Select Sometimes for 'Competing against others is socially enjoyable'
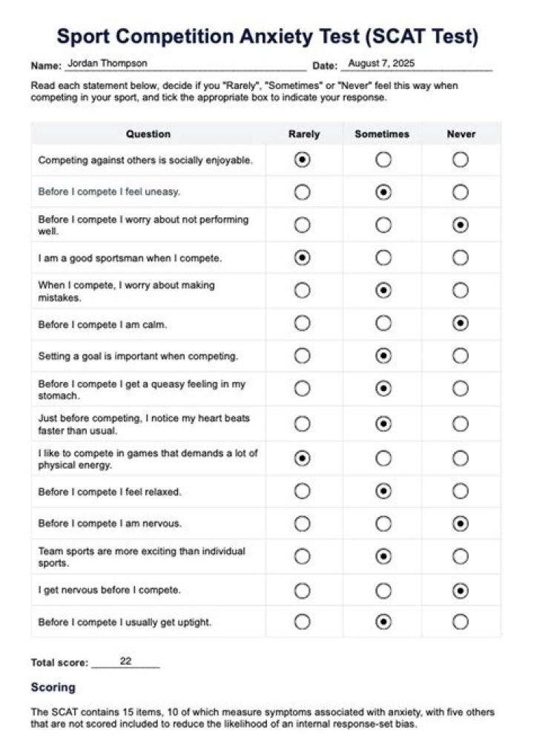The image size is (534, 756). click(x=383, y=160)
